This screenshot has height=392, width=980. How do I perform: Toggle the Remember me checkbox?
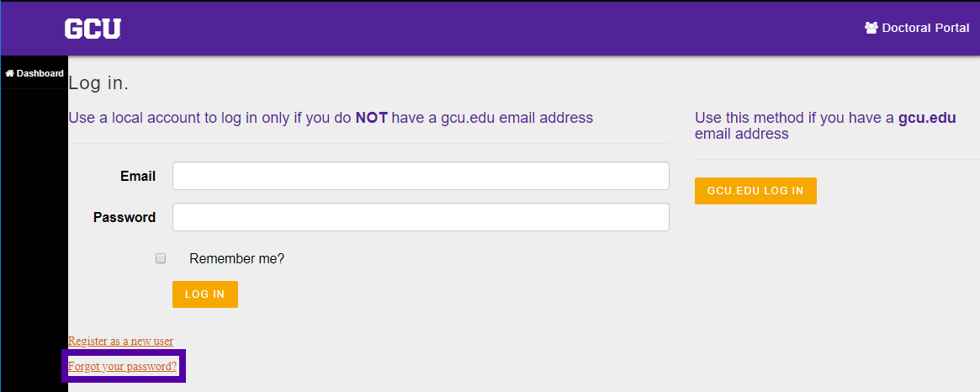[161, 258]
